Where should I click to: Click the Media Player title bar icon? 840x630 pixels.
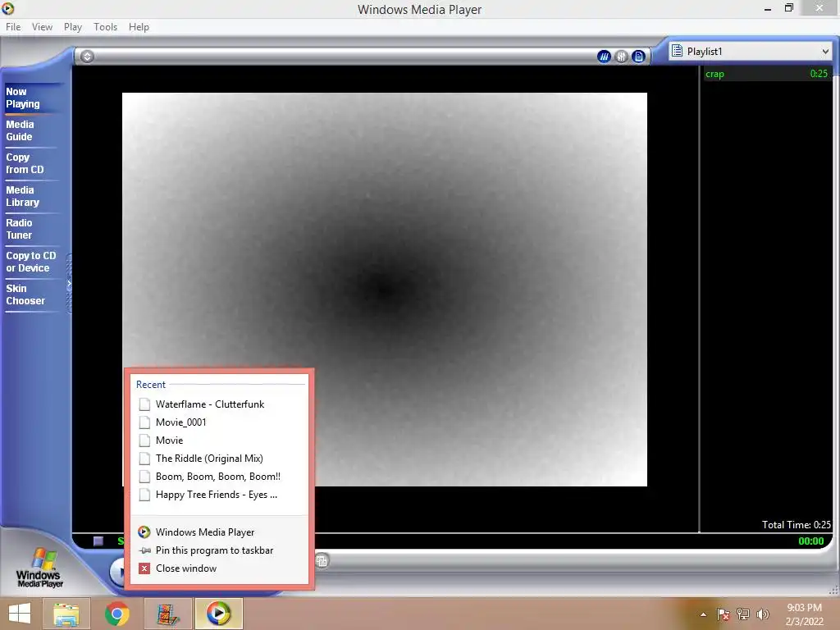click(8, 8)
